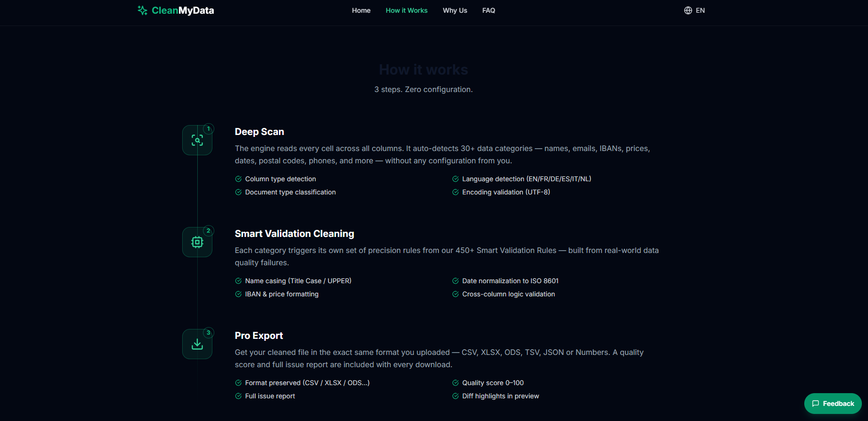
Task: Go to the Home nav item
Action: [361, 10]
